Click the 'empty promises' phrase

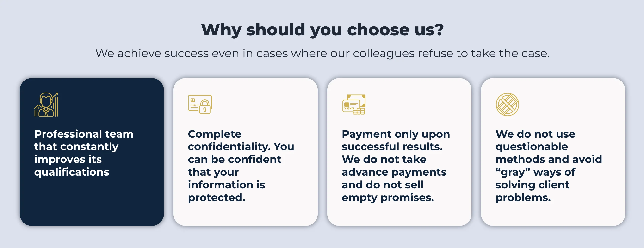[388, 198]
